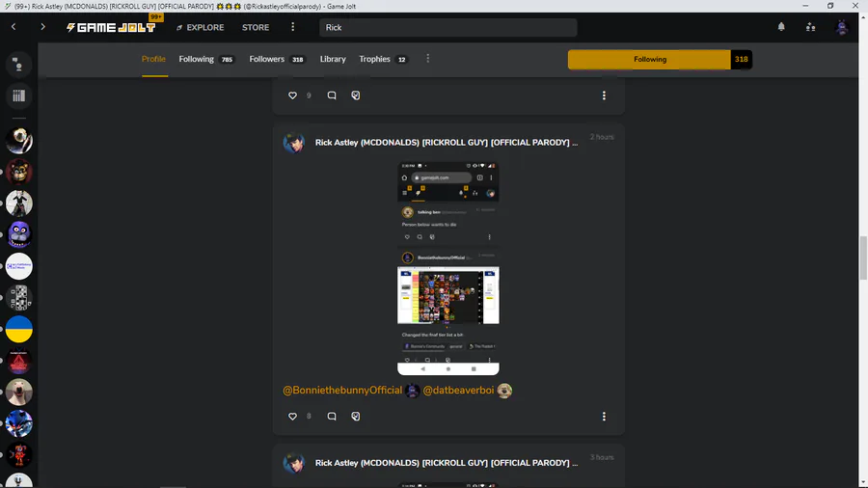Go back with the left arrow
Viewport: 868px width, 488px height.
click(x=14, y=27)
